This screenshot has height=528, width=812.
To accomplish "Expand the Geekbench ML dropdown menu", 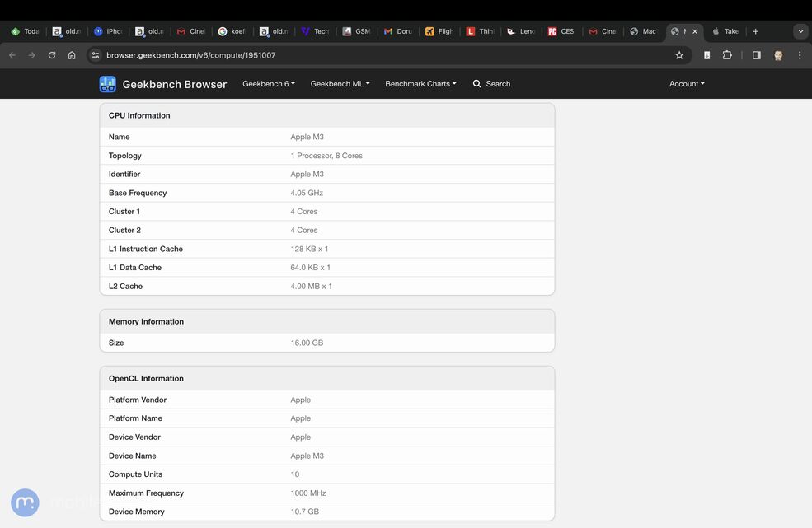I will [340, 84].
